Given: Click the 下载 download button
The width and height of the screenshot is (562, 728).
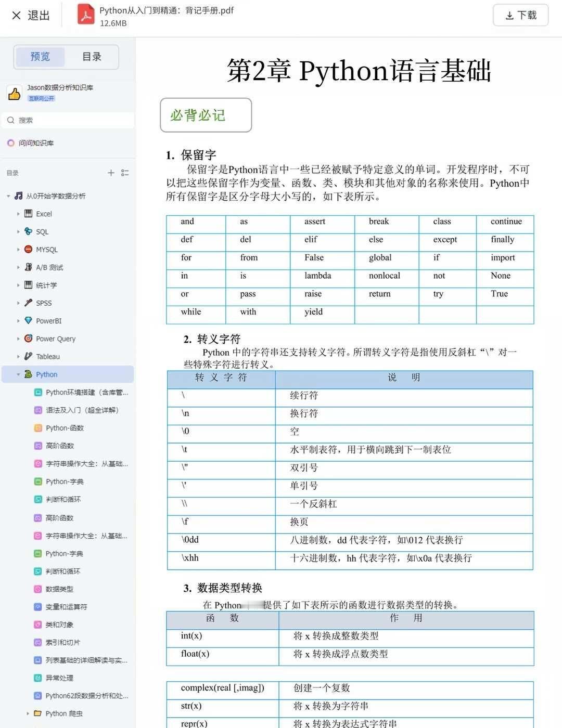Looking at the screenshot, I should pyautogui.click(x=521, y=15).
